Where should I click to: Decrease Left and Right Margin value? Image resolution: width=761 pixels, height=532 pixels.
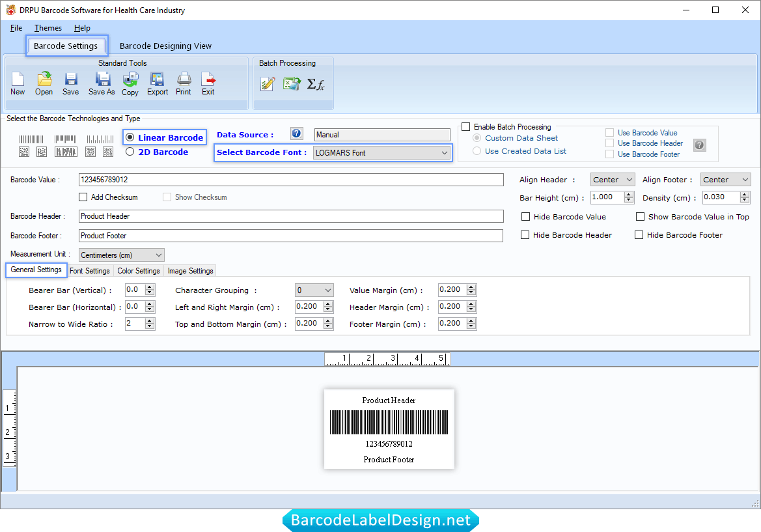[329, 310]
